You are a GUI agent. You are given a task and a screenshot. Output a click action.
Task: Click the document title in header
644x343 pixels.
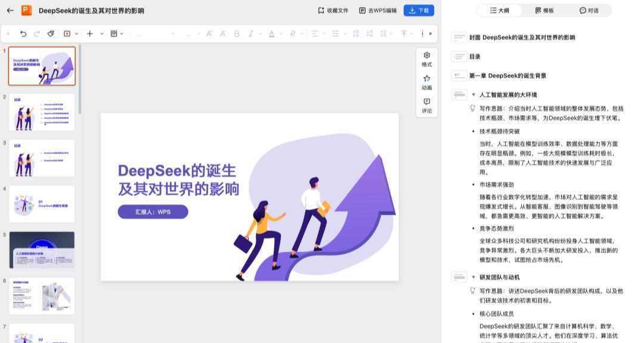click(x=91, y=11)
